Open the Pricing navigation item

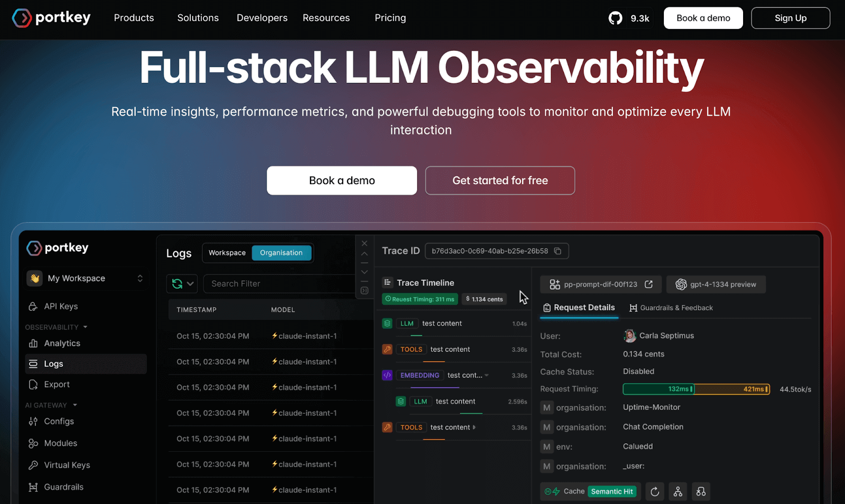[x=390, y=18]
